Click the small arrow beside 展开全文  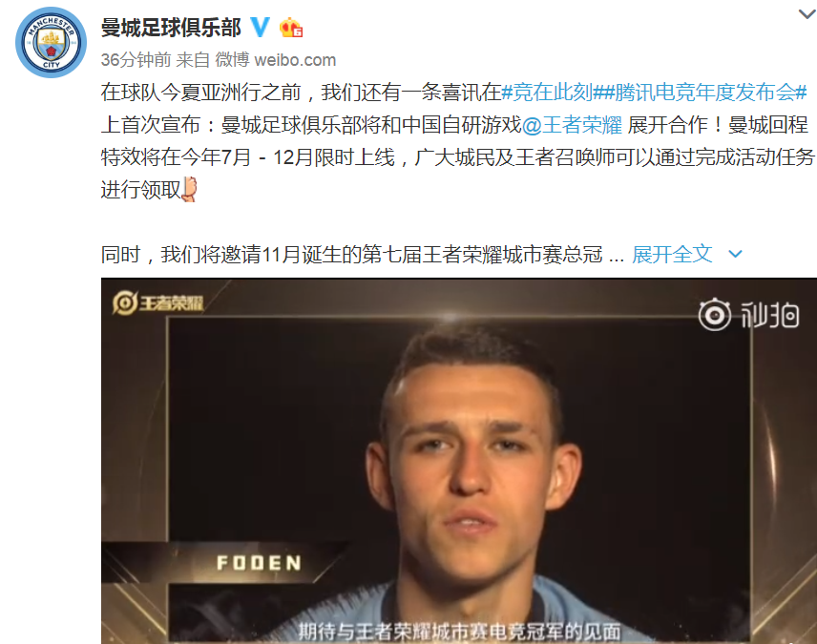[x=735, y=255]
